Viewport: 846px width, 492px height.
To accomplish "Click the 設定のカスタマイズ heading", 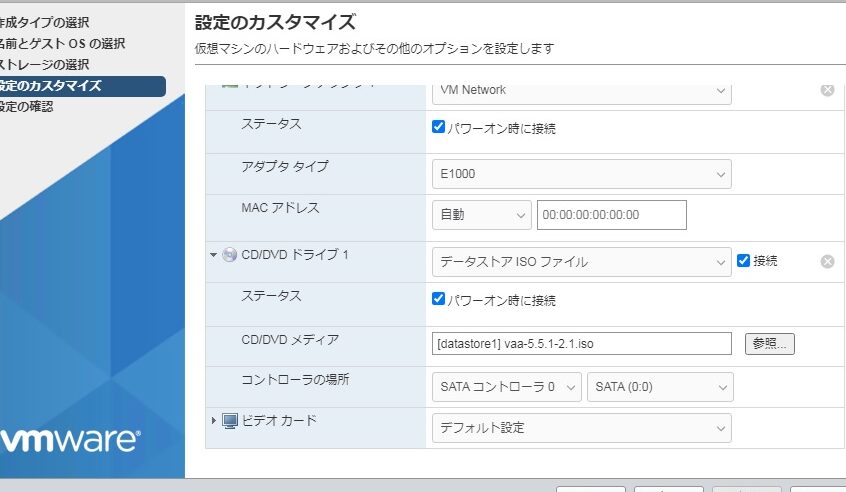I will coord(275,23).
